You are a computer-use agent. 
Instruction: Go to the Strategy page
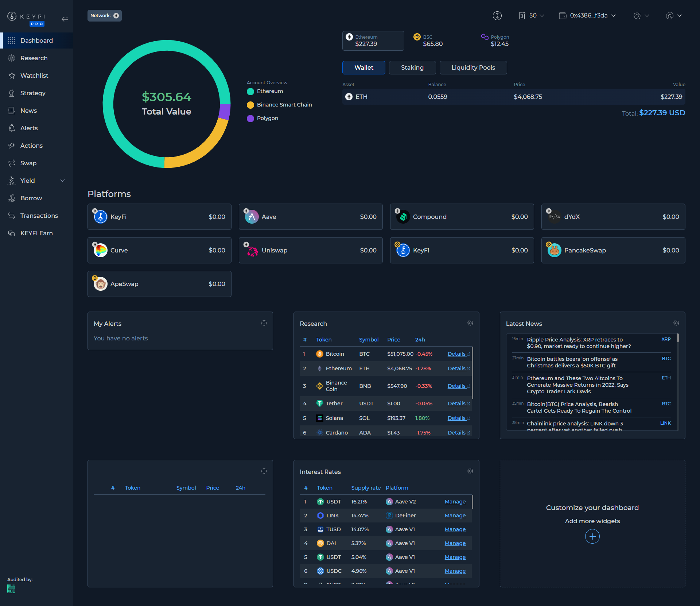coord(36,93)
